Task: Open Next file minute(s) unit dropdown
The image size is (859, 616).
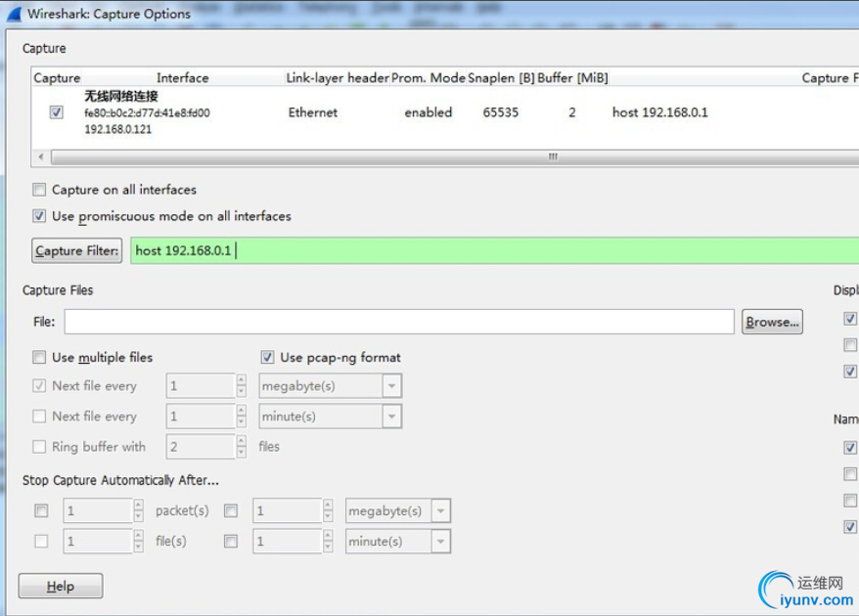Action: [x=391, y=417]
